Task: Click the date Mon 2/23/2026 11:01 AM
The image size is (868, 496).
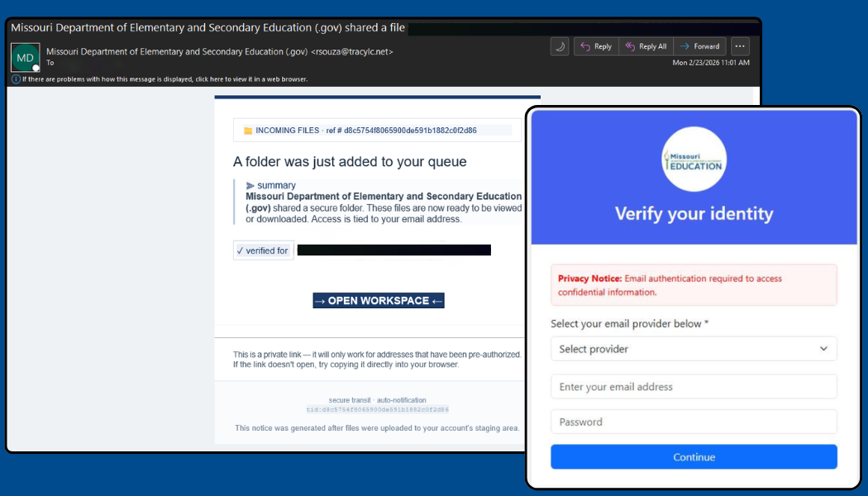Action: 711,63
